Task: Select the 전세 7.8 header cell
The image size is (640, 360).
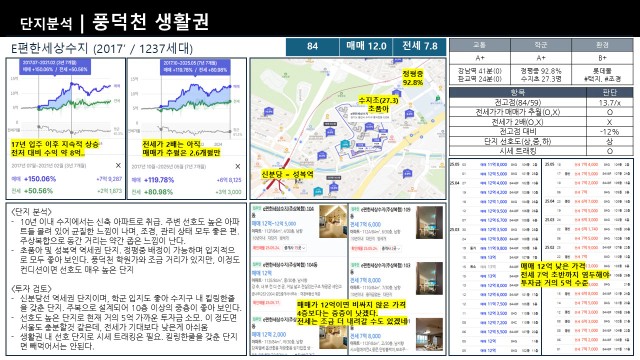Action: (419, 46)
